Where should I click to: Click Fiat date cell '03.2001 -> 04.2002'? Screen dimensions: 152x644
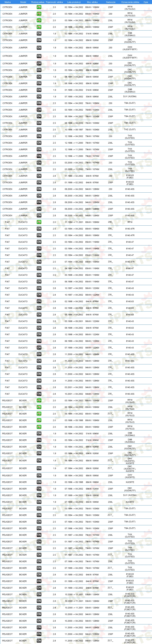pos(74,387)
